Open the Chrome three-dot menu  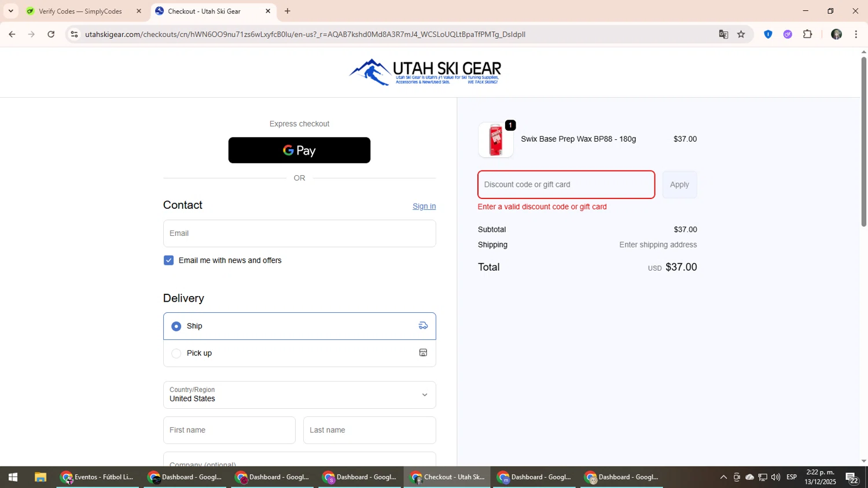tap(856, 34)
